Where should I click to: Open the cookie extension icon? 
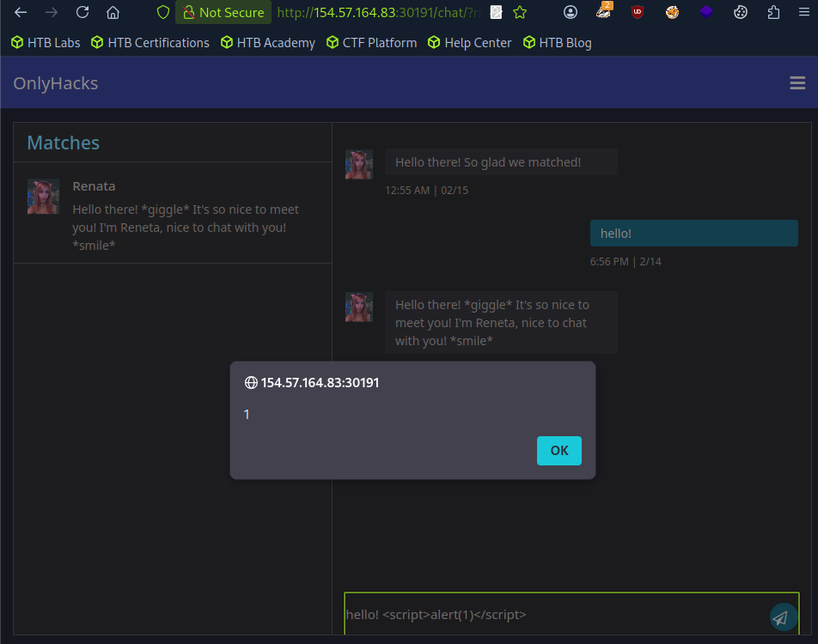click(741, 13)
